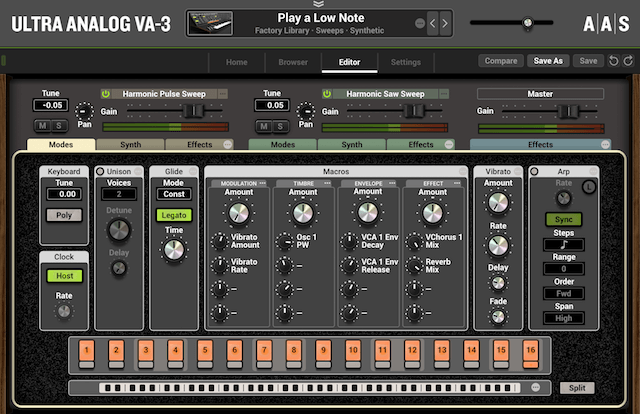
Task: Click the AAS logo
Action: pyautogui.click(x=606, y=24)
